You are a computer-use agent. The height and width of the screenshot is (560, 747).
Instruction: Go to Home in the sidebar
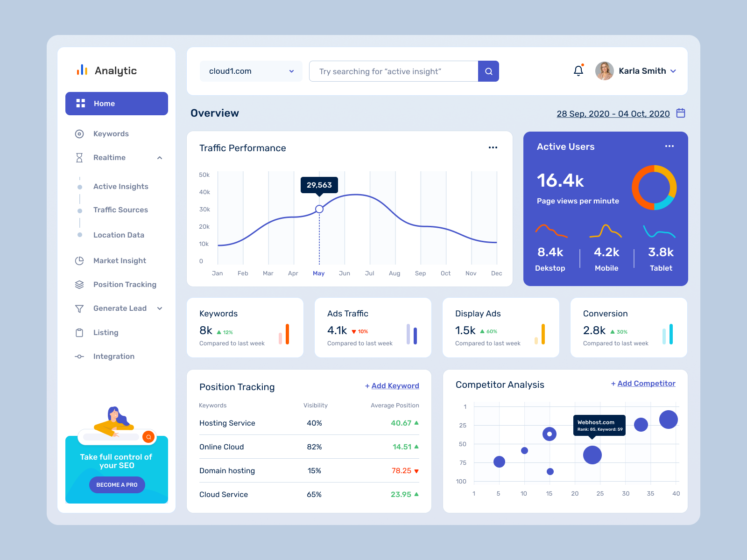point(117,104)
